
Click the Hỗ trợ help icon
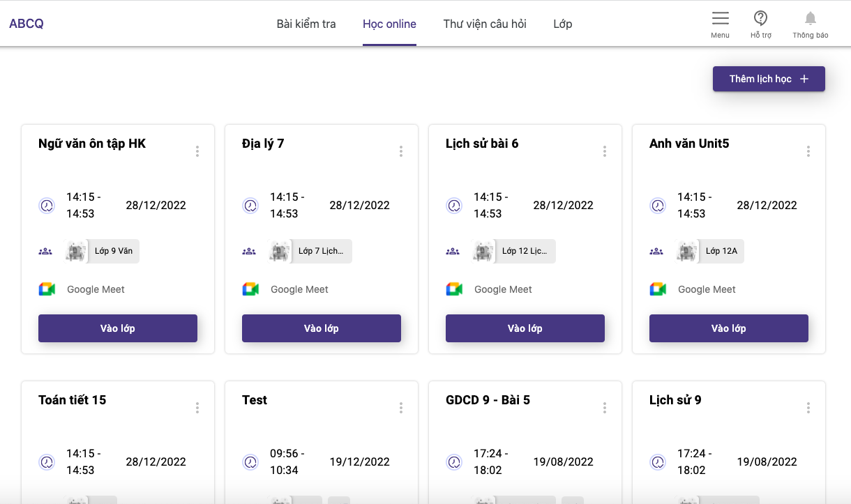(760, 19)
